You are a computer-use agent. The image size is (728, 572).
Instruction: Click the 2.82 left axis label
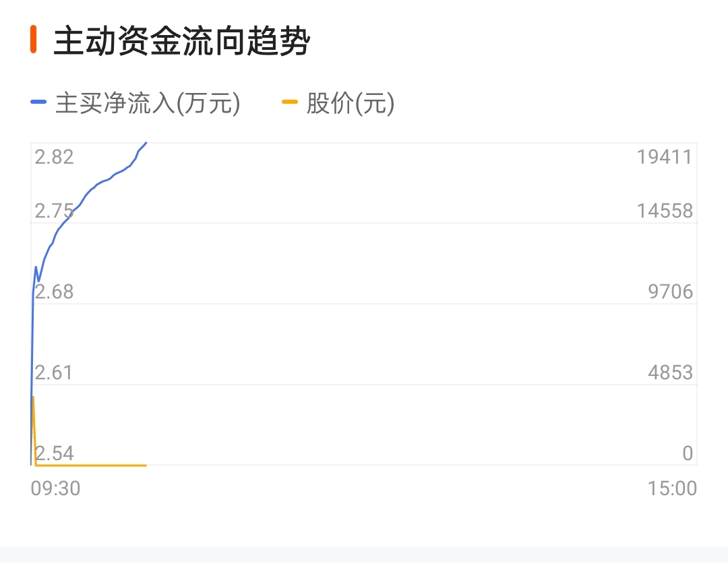click(x=55, y=157)
